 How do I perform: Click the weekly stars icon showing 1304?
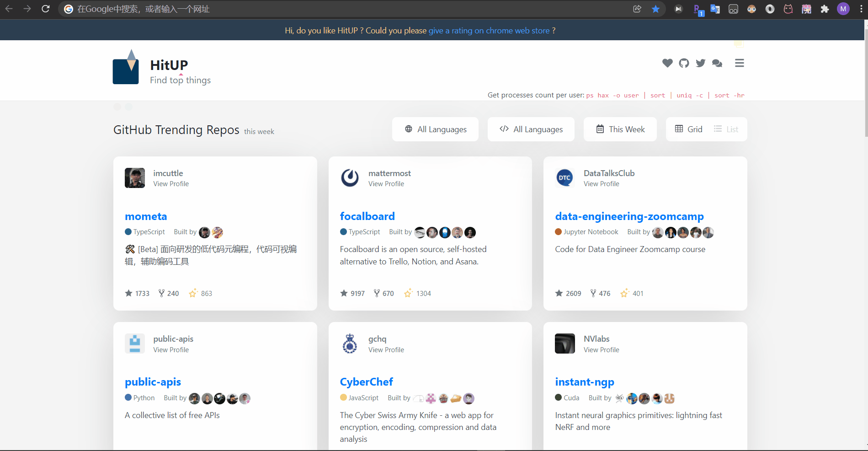pos(408,293)
